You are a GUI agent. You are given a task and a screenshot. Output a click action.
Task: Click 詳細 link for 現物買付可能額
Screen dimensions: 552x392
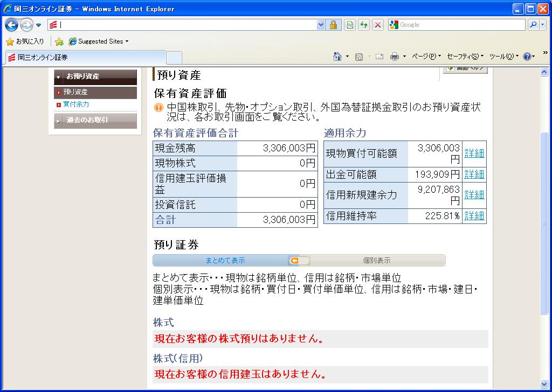pyautogui.click(x=474, y=153)
